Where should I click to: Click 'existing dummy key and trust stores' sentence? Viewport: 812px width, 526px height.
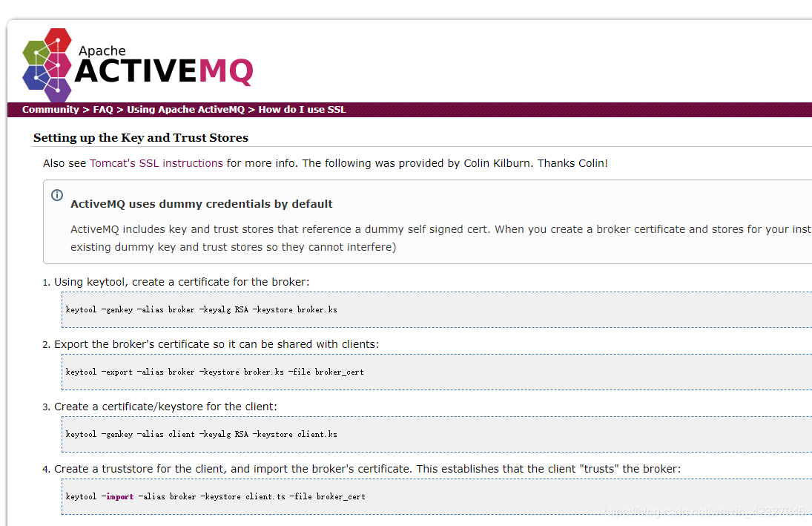pos(233,247)
